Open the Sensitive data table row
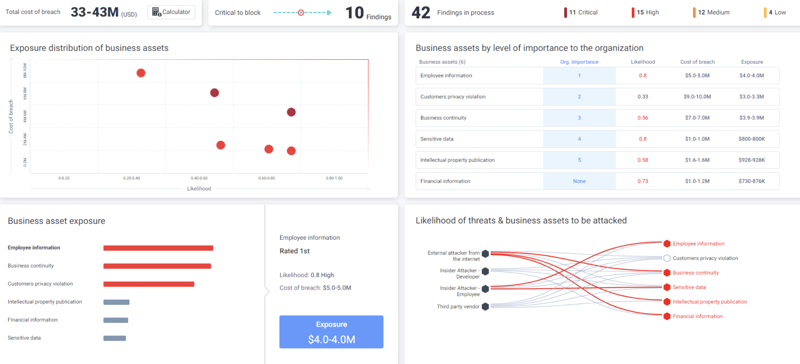 coord(597,139)
